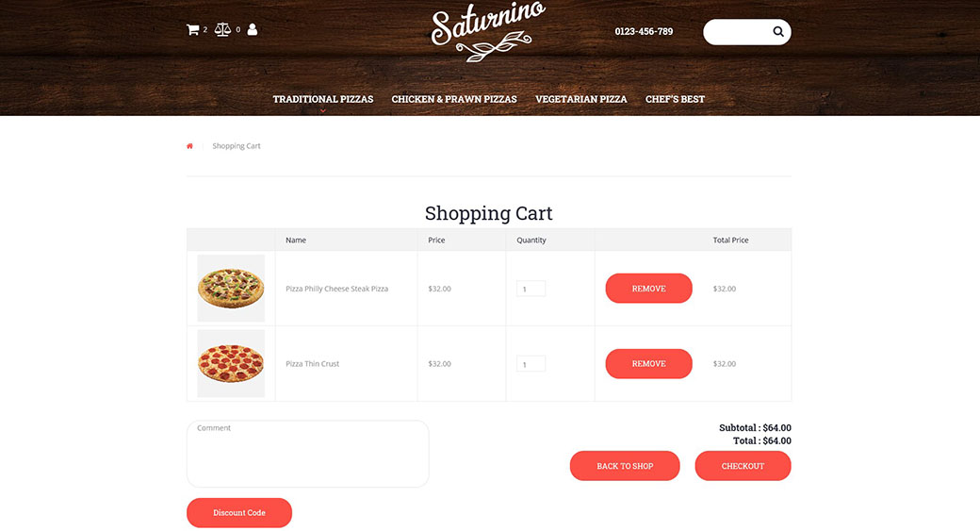Viewport: 980px width, 531px height.
Task: Select the Chef's Best menu item
Action: point(675,99)
